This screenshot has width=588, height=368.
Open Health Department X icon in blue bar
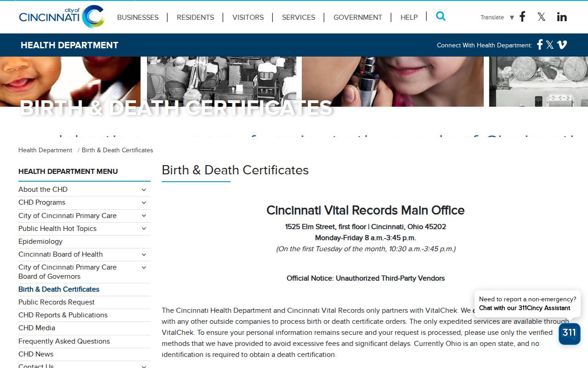tap(550, 45)
